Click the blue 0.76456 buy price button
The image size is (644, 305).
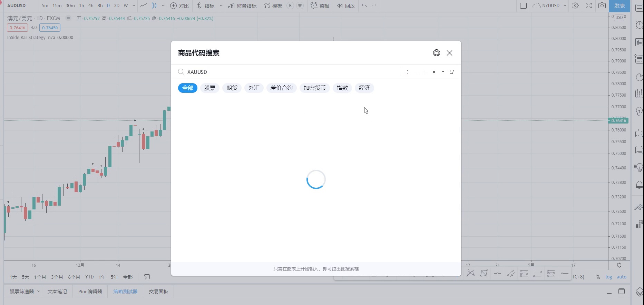pos(50,28)
